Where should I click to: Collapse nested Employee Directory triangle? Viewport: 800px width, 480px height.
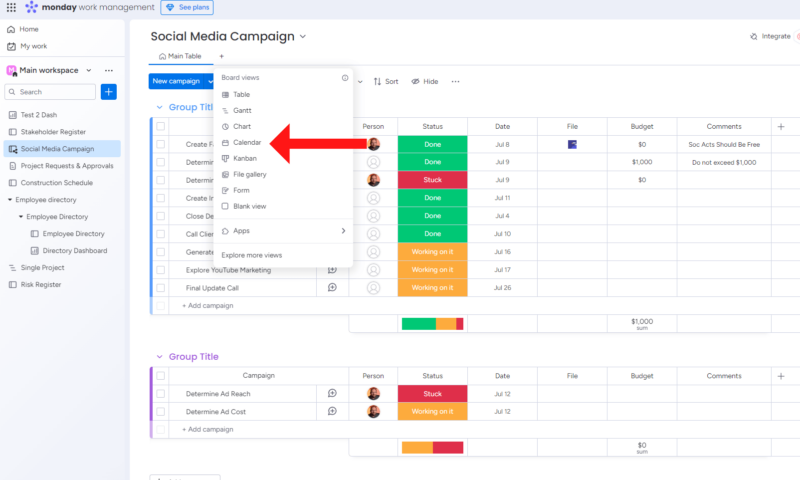click(21, 217)
